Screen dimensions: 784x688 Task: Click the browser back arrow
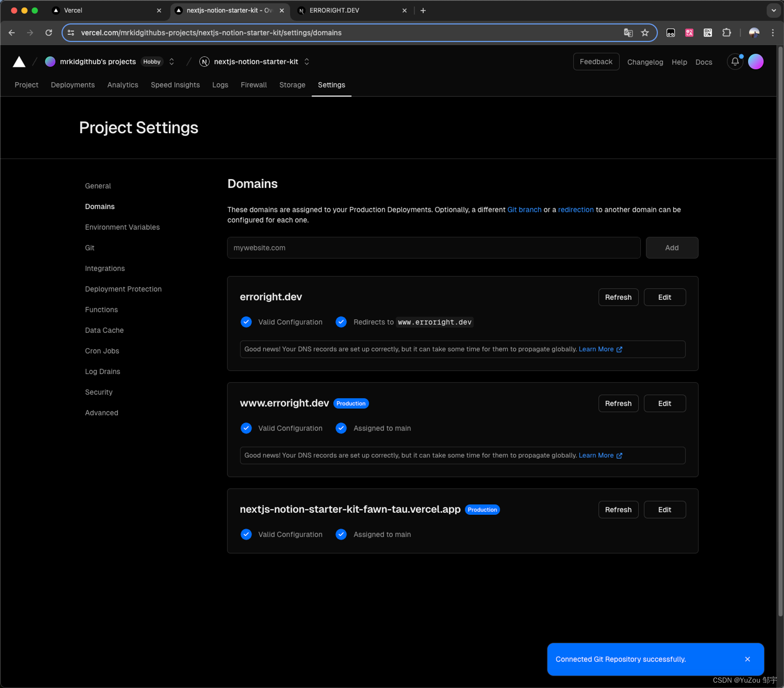pos(12,33)
